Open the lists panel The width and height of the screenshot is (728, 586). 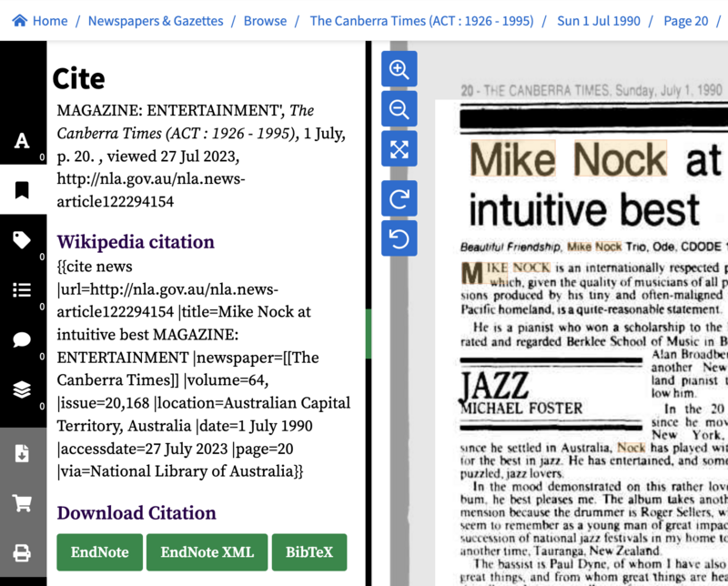point(23,289)
